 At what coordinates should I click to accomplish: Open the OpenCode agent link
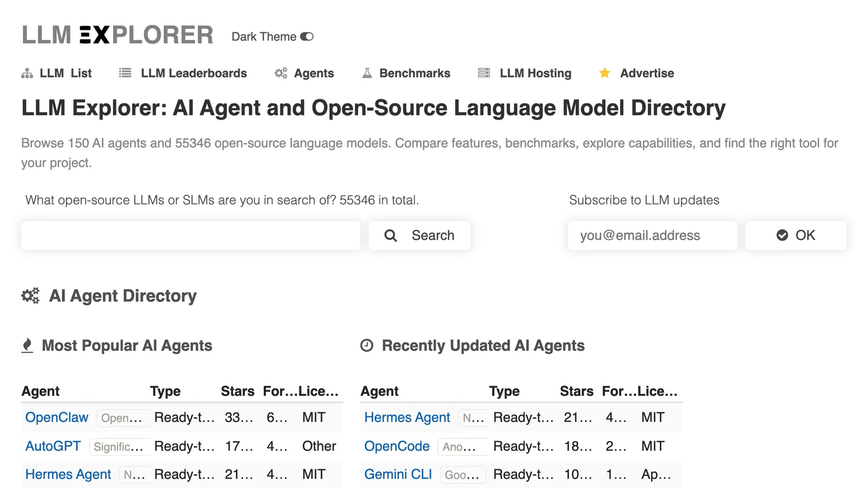tap(397, 446)
